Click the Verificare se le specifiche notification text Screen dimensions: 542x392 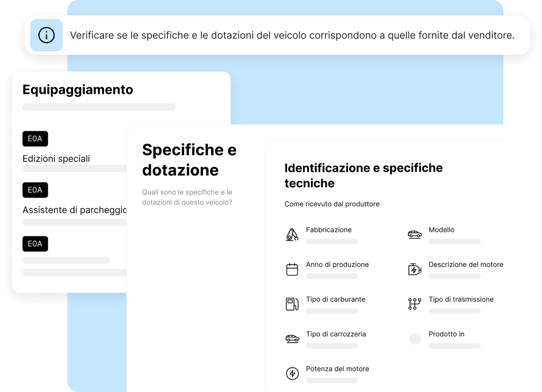coord(292,35)
